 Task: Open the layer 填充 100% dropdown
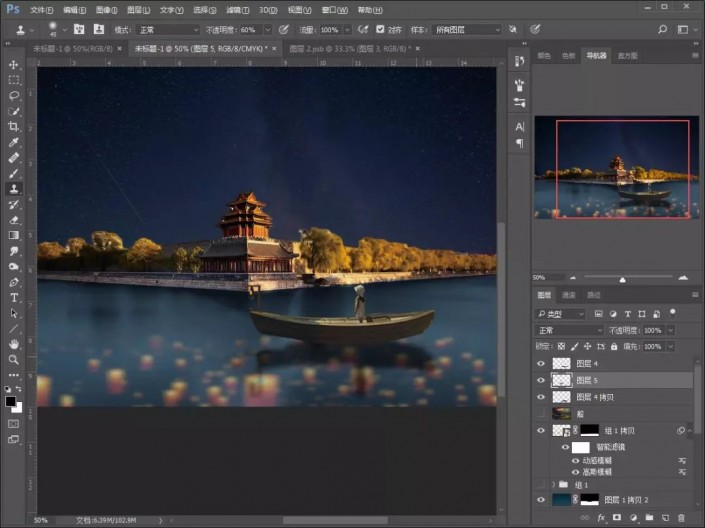[x=670, y=347]
